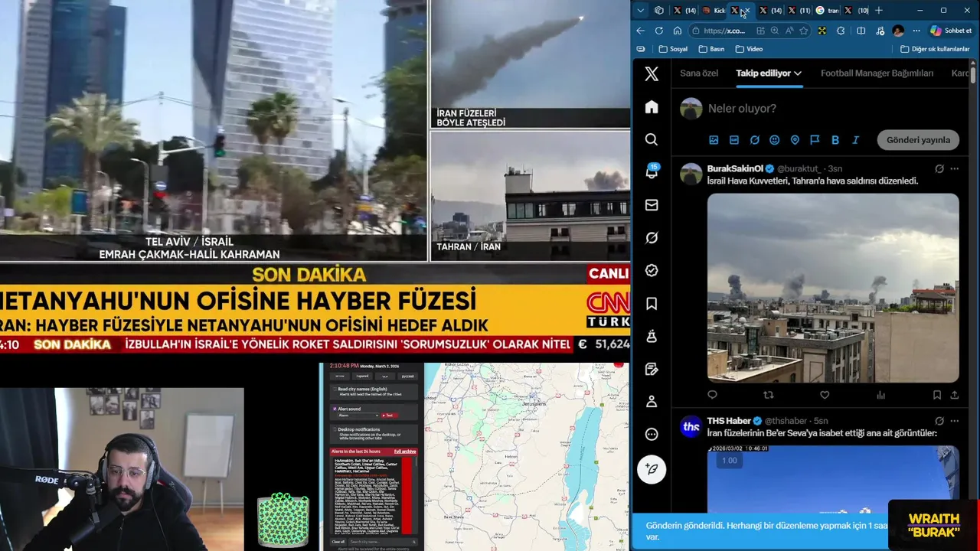Switch to the X (10) browser tab
Viewport: 980px width, 551px height.
[857, 11]
